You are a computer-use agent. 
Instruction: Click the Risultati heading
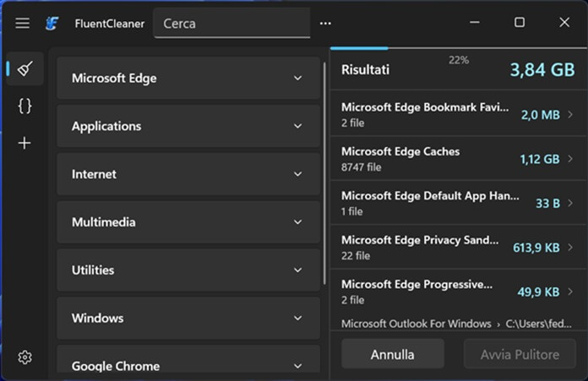(365, 70)
